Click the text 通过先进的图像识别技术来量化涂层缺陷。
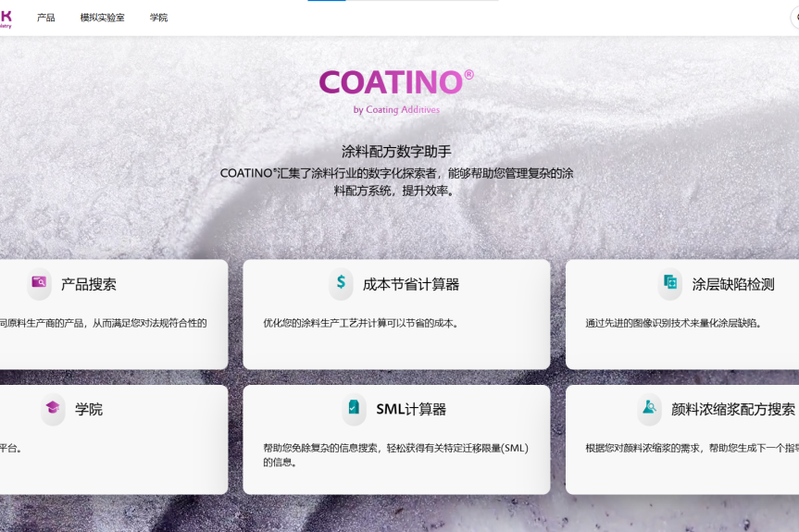Screen dimensions: 799x532 (674, 323)
